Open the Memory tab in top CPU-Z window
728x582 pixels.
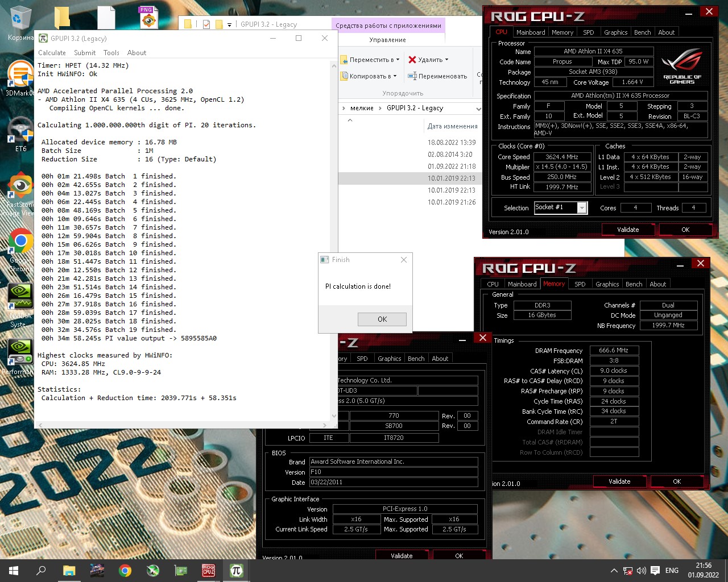pos(562,32)
